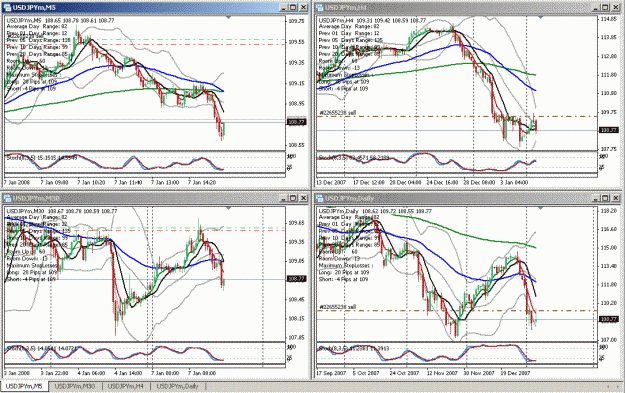The height and width of the screenshot is (393, 625).
Task: Open the USDJPYm,H4 chart window icon menu
Action: (319, 7)
